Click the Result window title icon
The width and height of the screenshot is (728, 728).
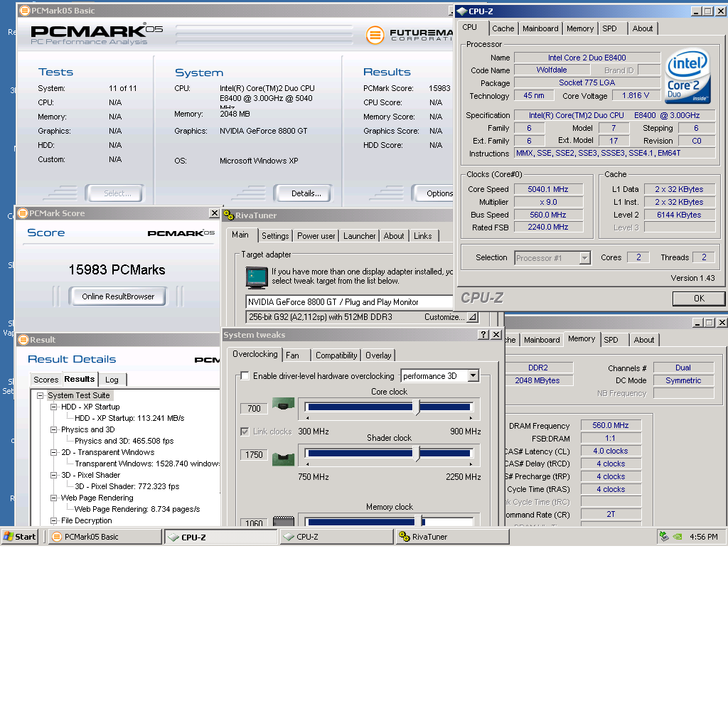[23, 340]
